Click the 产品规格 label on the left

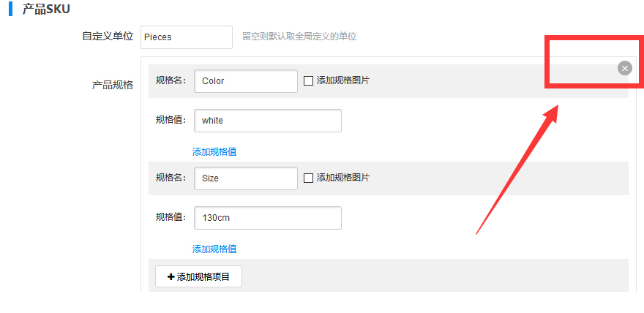pyautogui.click(x=113, y=85)
